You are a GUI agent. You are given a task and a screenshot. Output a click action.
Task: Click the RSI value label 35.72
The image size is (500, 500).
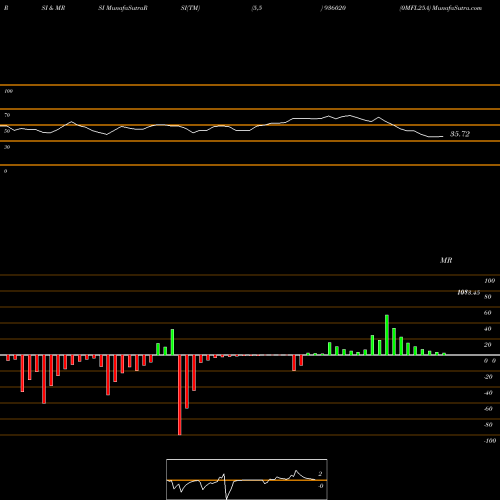(x=460, y=134)
